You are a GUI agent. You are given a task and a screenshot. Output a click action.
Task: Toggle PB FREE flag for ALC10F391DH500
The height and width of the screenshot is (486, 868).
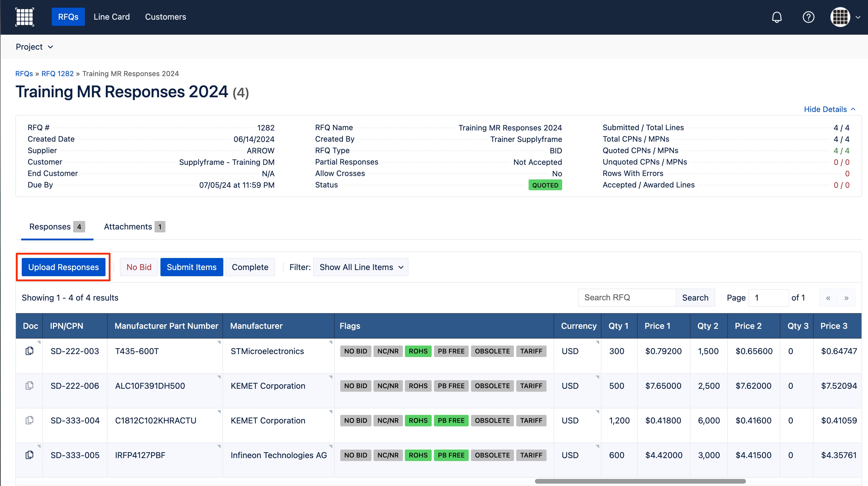point(451,386)
